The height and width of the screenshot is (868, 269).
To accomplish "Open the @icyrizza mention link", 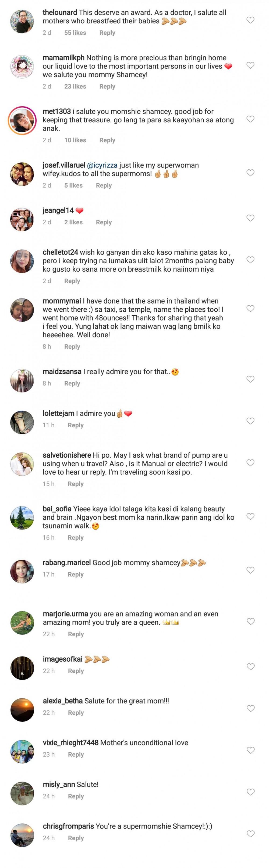I will click(102, 165).
